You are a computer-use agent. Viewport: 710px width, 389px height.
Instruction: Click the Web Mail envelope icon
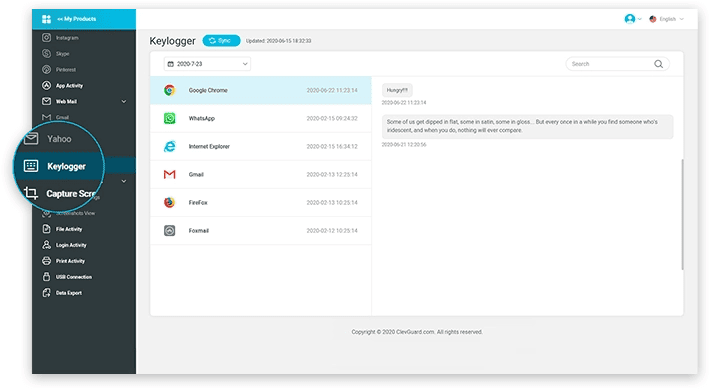[x=46, y=101]
